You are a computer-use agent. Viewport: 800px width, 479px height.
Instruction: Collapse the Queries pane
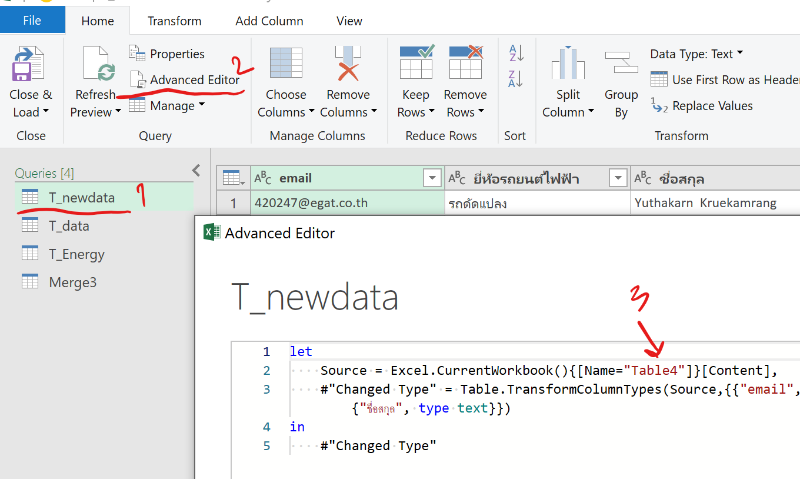[x=196, y=171]
